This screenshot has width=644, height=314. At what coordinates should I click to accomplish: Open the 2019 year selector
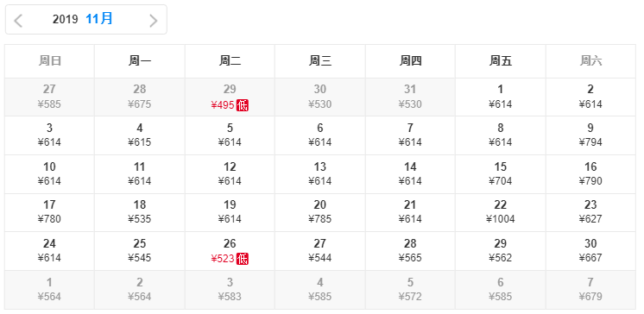pos(65,19)
